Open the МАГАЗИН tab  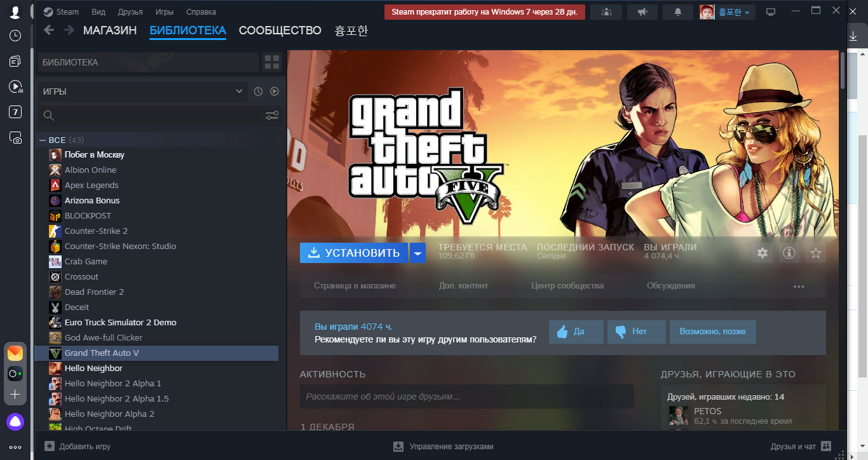(109, 30)
